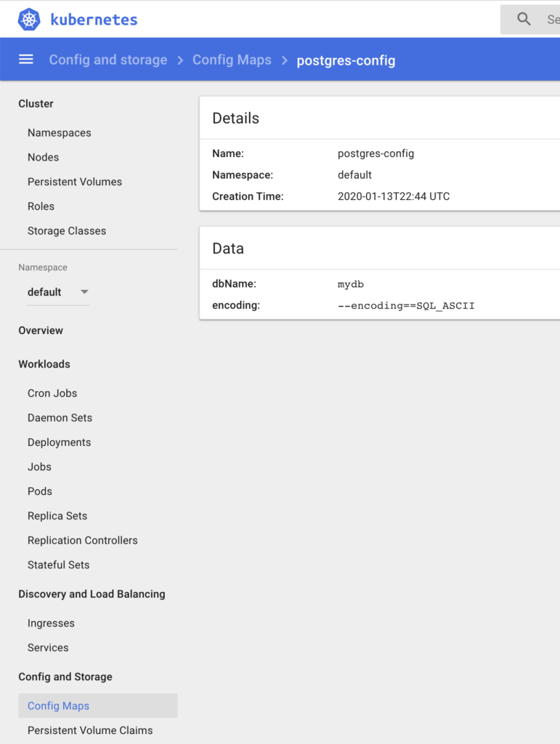
Task: Click the Kubernetes helm logo icon
Action: pos(29,20)
